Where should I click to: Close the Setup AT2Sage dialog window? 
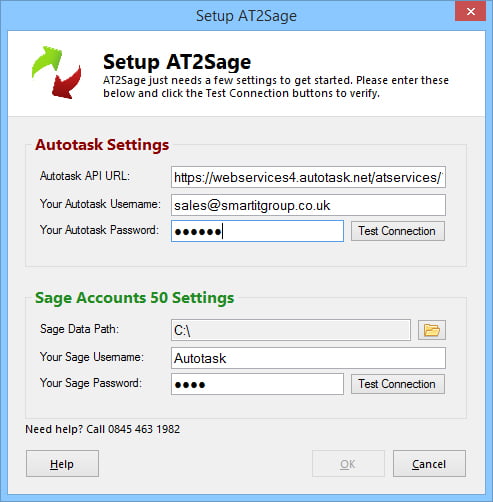pyautogui.click(x=470, y=12)
